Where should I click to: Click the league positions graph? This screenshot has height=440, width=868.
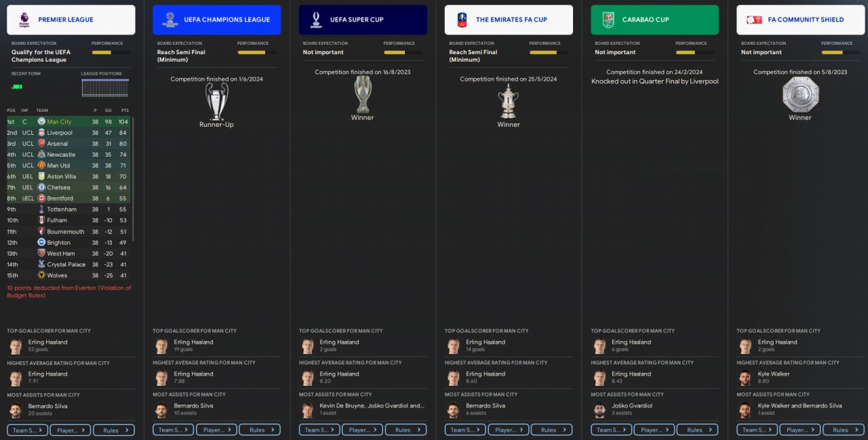pyautogui.click(x=105, y=88)
